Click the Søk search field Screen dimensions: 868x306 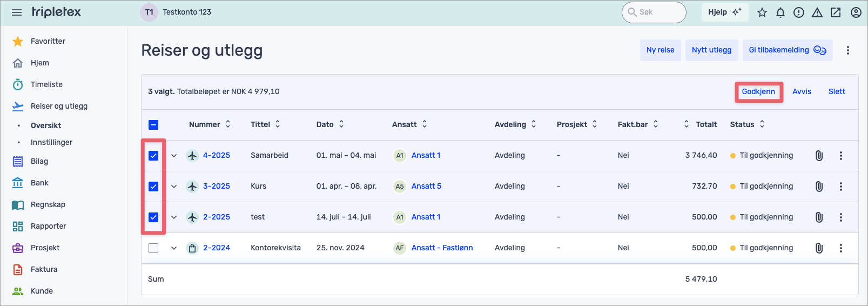pyautogui.click(x=654, y=12)
